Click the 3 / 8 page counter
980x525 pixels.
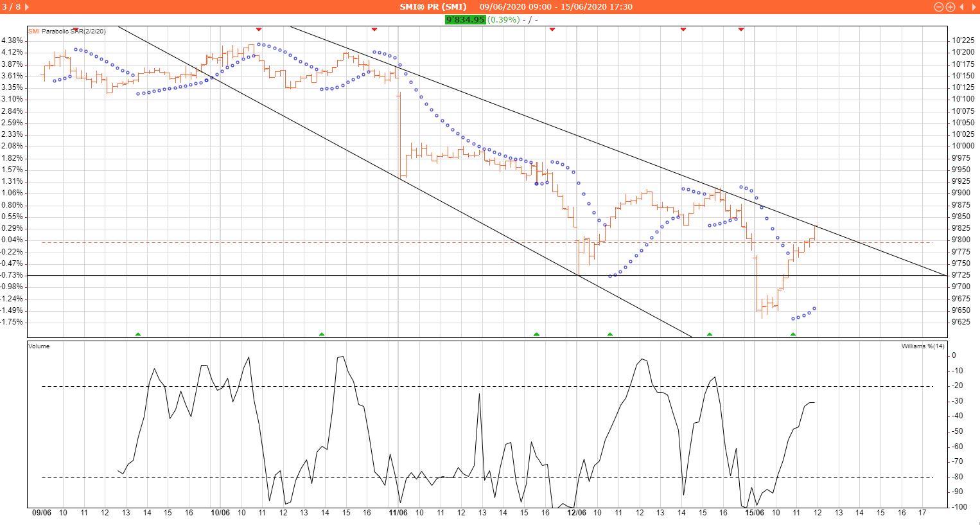pos(12,7)
